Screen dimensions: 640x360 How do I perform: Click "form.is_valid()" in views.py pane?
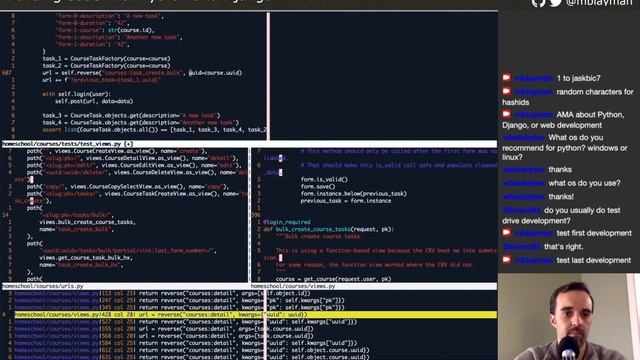pos(324,179)
